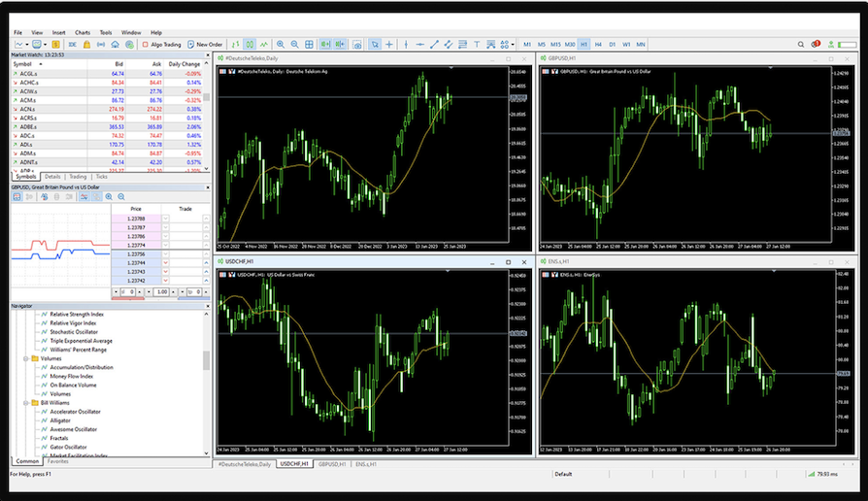Switch chart to candlestick view
Viewport: 868px width, 501px height.
[250, 44]
